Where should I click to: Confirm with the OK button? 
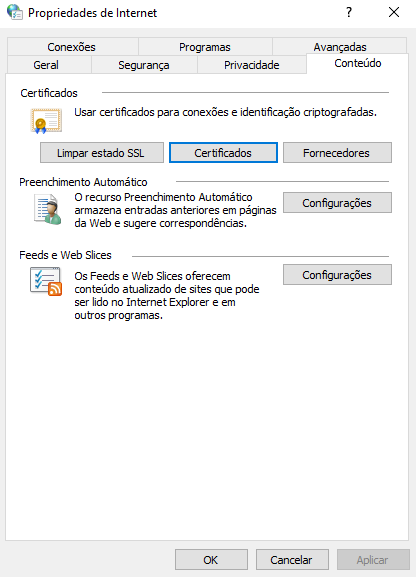tap(211, 560)
